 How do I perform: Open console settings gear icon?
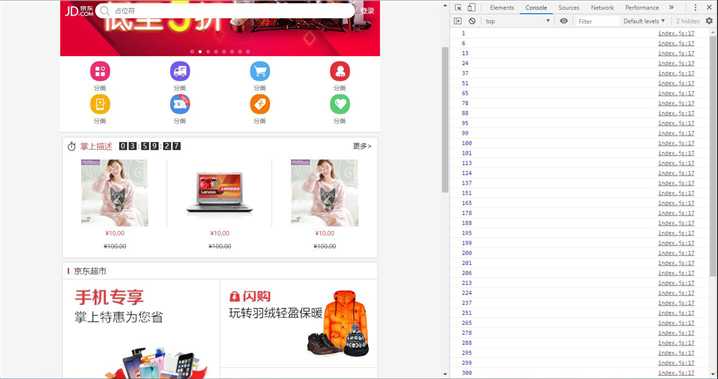click(709, 21)
